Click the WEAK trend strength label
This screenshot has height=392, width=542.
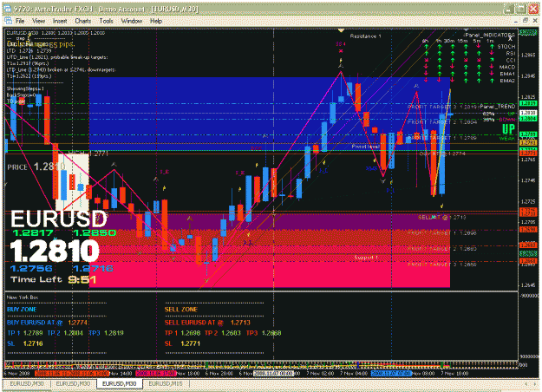pyautogui.click(x=507, y=139)
